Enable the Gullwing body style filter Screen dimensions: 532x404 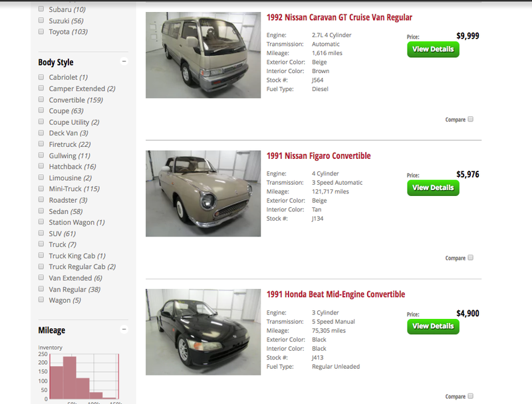(x=41, y=155)
